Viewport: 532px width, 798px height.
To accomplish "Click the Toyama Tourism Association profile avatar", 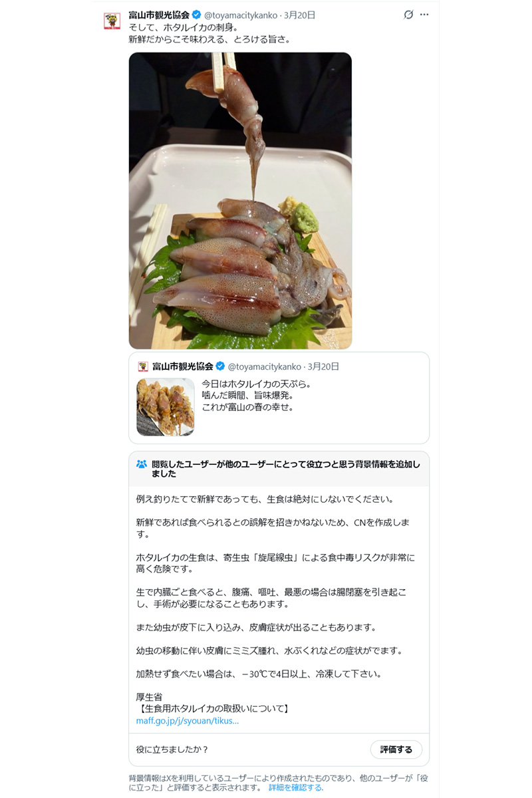I will point(112,21).
